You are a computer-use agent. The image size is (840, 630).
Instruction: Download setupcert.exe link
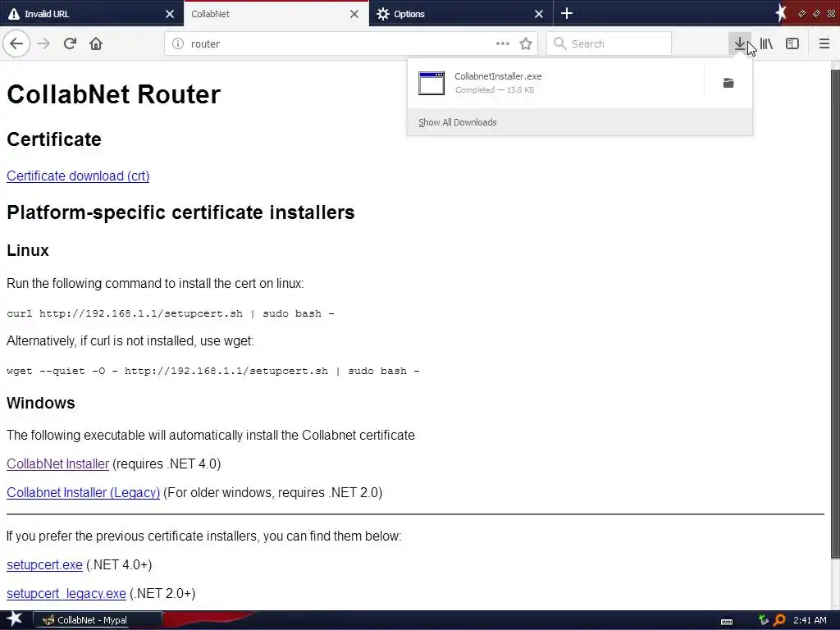(44, 564)
